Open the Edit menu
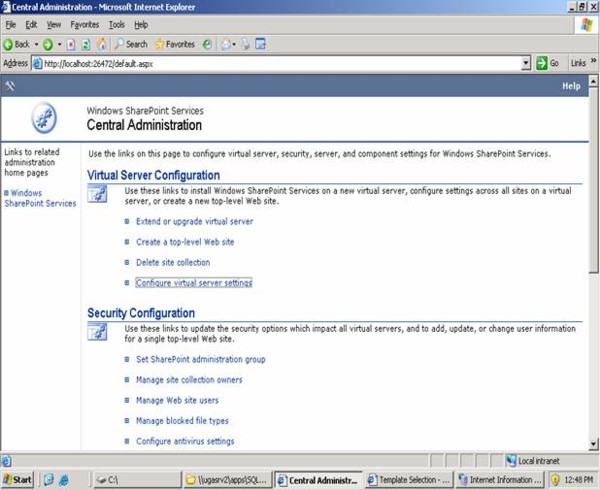 pos(31,25)
